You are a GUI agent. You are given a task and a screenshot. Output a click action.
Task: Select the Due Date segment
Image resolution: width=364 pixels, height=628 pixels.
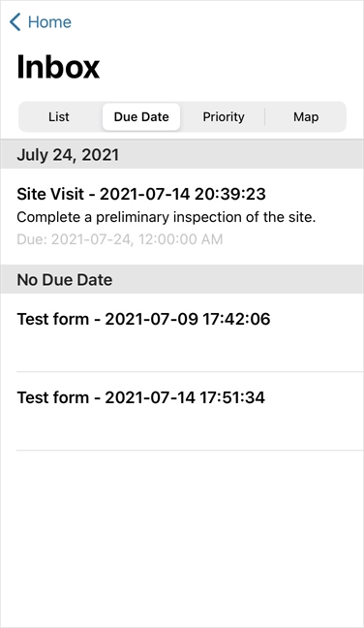coord(141,116)
